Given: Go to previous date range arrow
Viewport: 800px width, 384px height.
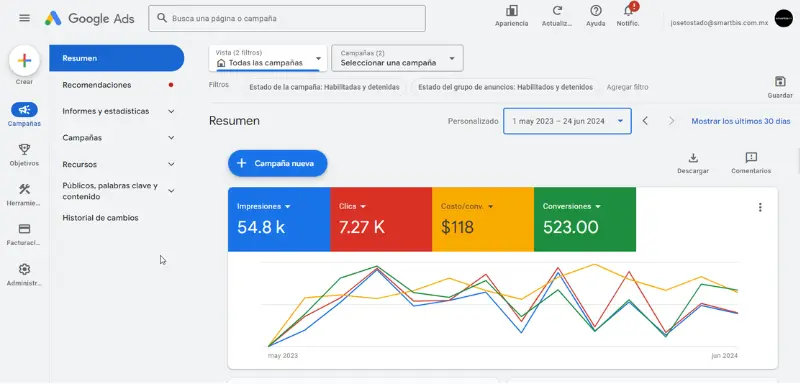Looking at the screenshot, I should click(x=645, y=121).
